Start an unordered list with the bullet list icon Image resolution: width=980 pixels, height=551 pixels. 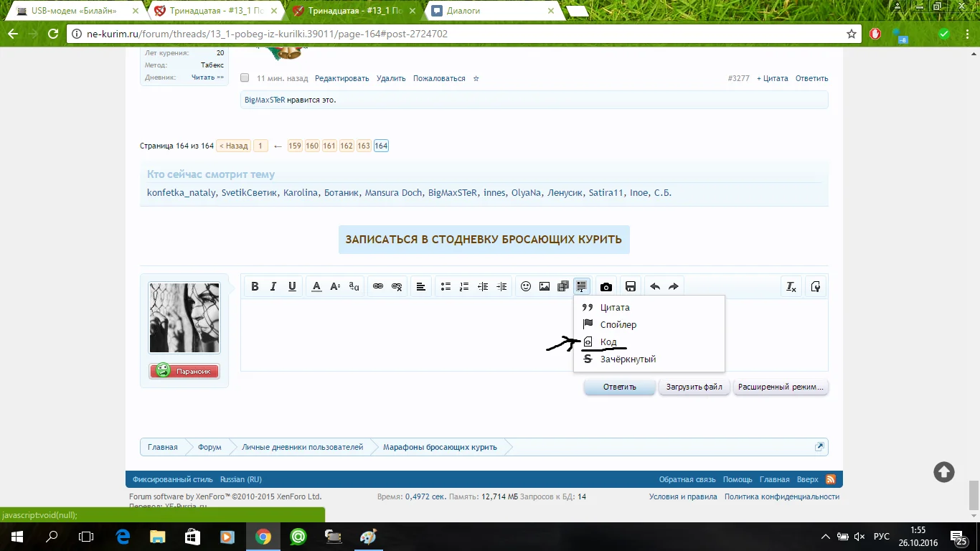445,286
